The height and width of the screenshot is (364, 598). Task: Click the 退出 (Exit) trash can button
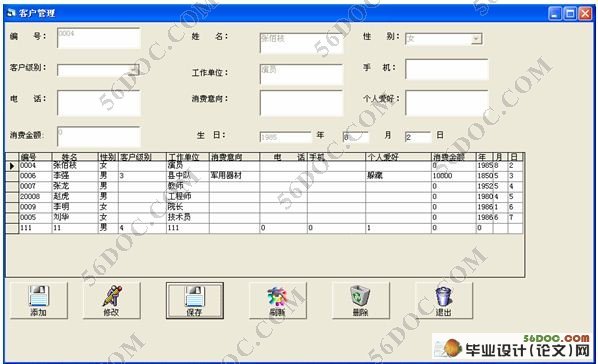point(444,300)
